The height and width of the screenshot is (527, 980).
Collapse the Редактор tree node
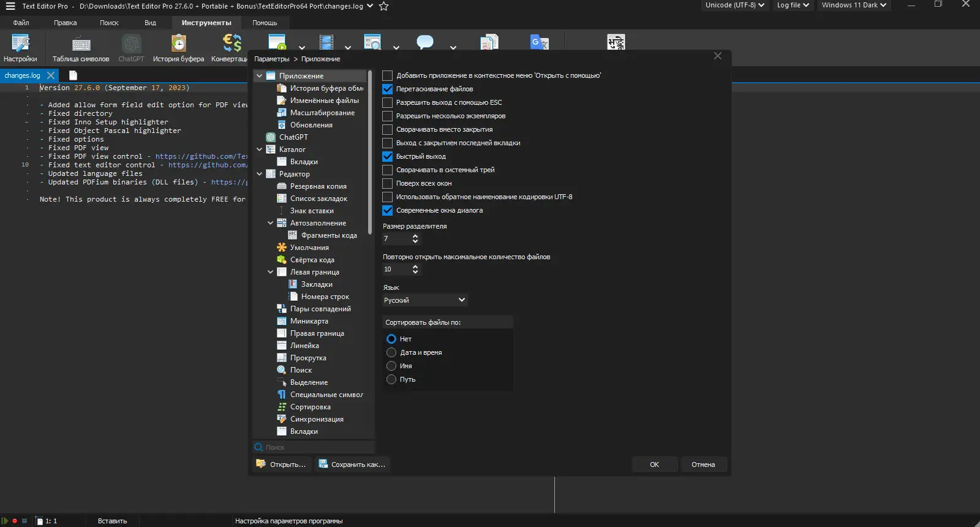point(260,174)
